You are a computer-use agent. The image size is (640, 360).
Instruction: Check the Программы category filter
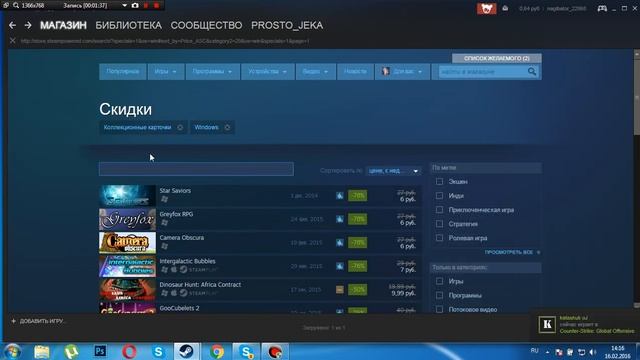[439, 295]
